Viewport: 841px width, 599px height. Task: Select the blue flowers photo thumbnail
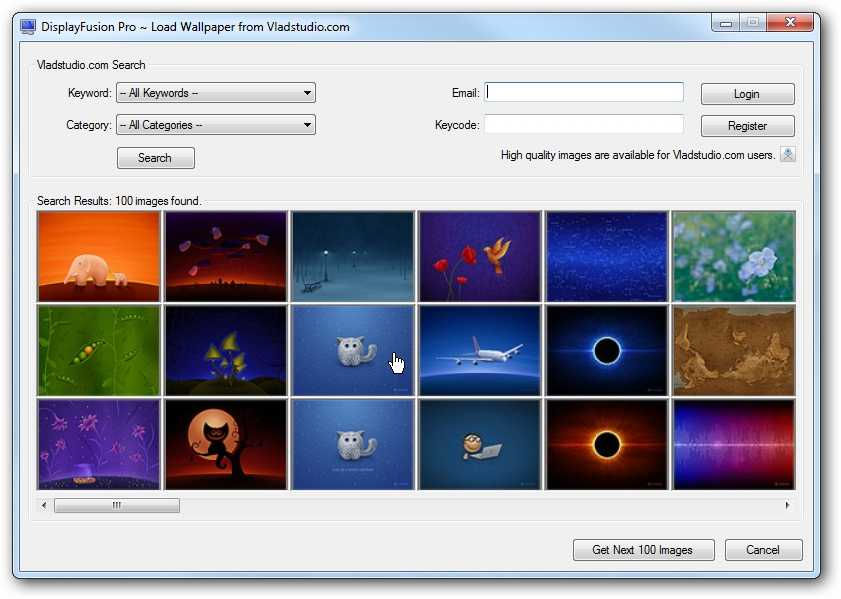point(734,256)
